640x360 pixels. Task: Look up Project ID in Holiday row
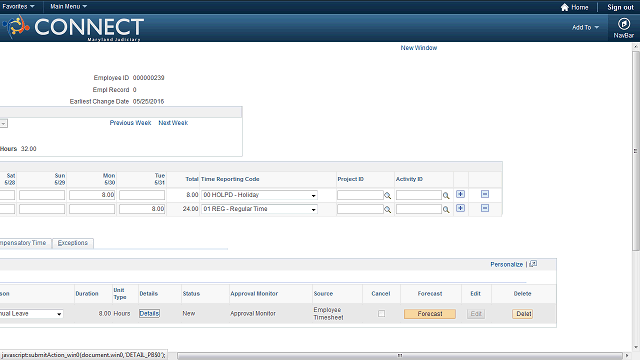pyautogui.click(x=387, y=196)
